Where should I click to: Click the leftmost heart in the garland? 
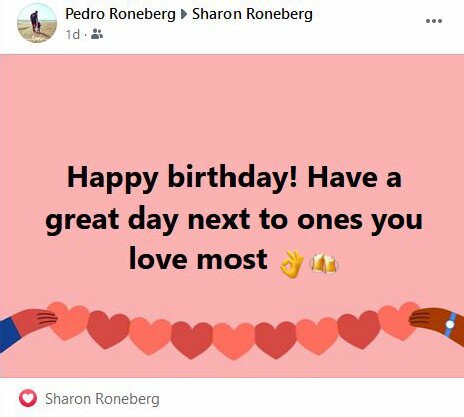(68, 320)
